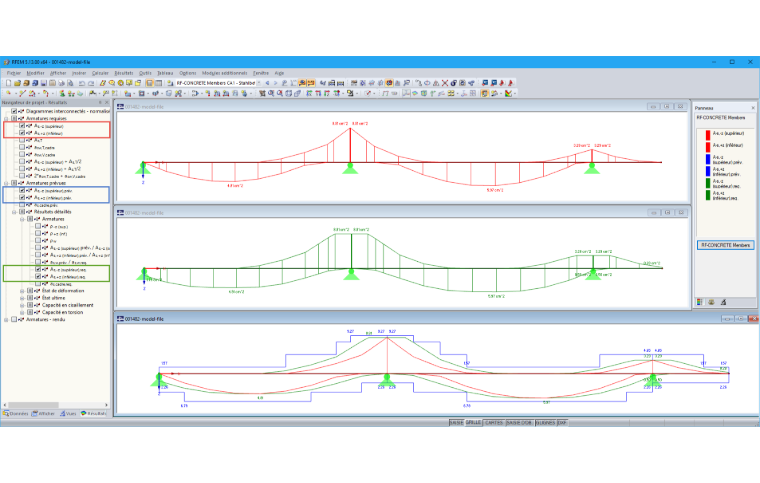Click the red X delete results icon
760x483 pixels.
[x=445, y=83]
